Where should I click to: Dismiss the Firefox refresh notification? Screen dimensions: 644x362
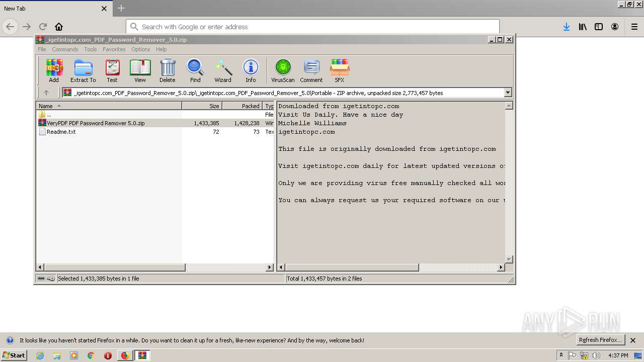633,340
